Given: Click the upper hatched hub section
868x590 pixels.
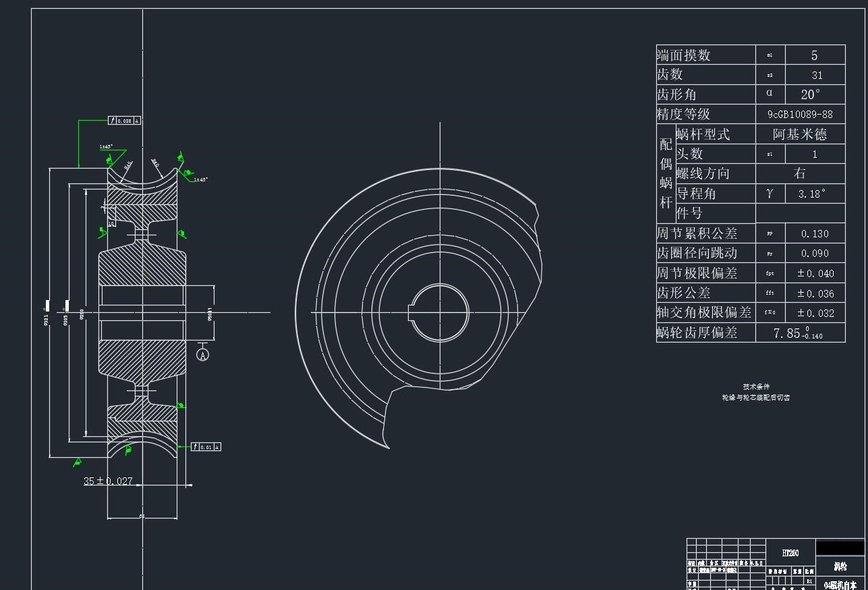Looking at the screenshot, I should click(x=142, y=268).
